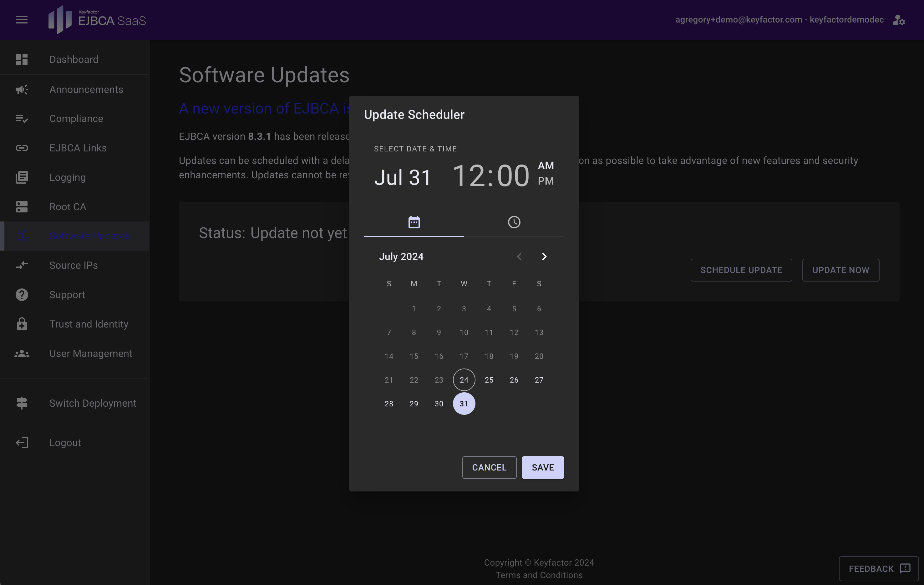Select PM for the time
The height and width of the screenshot is (585, 924).
pyautogui.click(x=545, y=181)
